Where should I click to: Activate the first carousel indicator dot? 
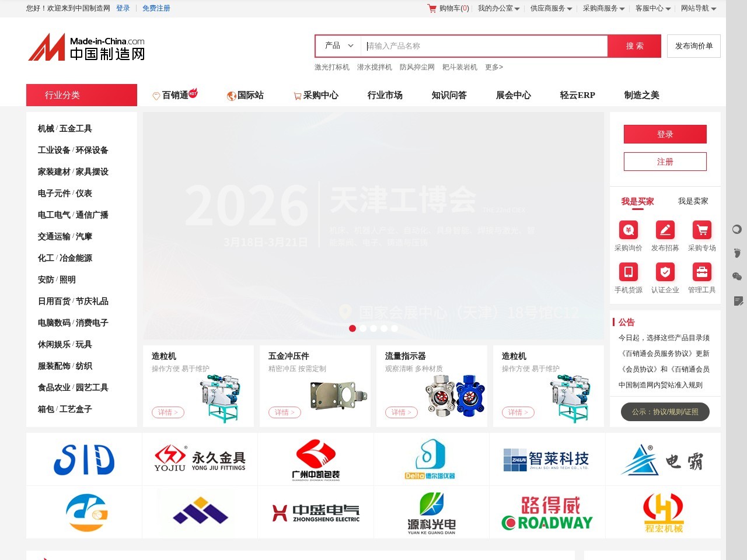click(352, 328)
